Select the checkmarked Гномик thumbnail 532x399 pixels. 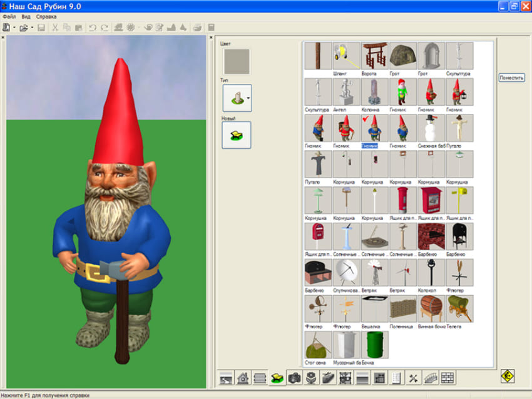374,128
